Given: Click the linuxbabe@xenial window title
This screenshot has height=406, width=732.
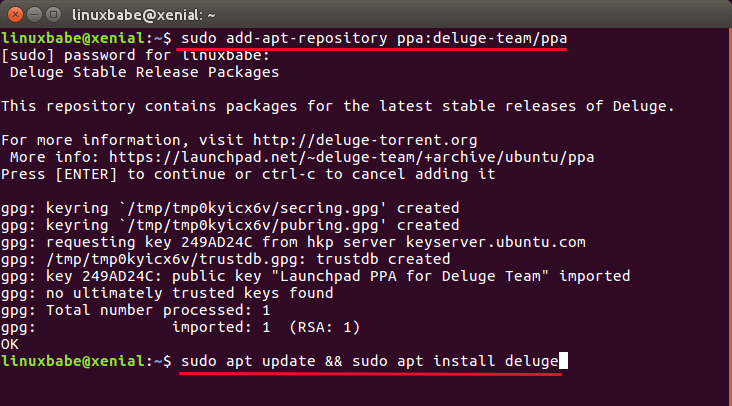Looking at the screenshot, I should pyautogui.click(x=136, y=13).
